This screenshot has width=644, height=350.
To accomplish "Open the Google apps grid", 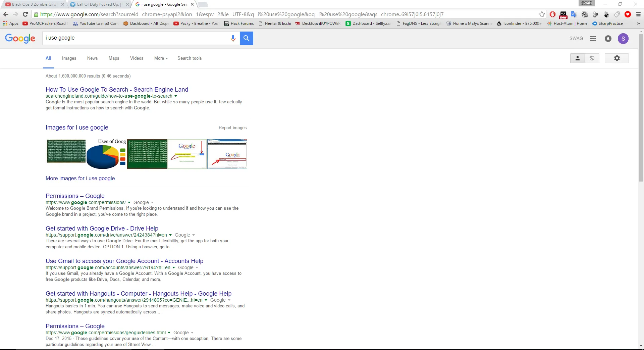I will click(593, 39).
